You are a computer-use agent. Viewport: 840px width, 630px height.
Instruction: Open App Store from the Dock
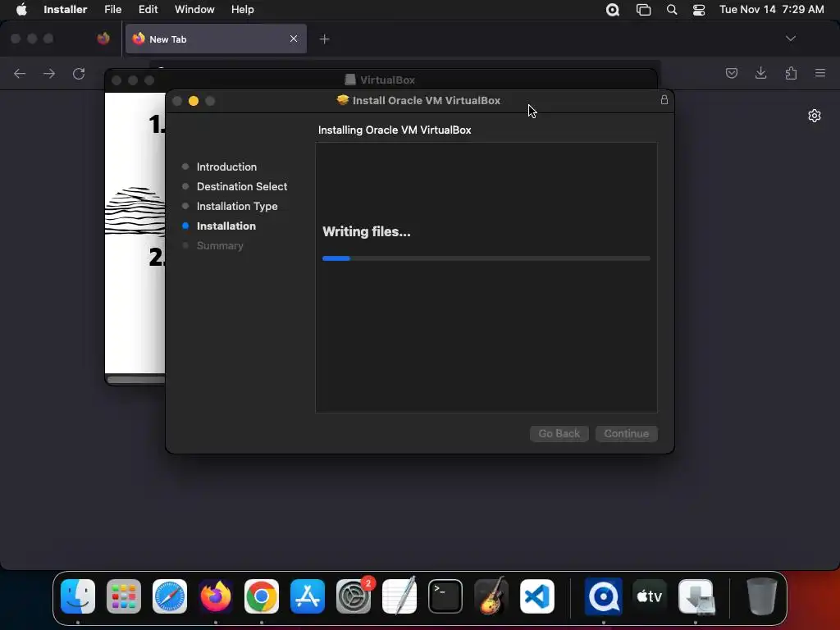click(308, 596)
